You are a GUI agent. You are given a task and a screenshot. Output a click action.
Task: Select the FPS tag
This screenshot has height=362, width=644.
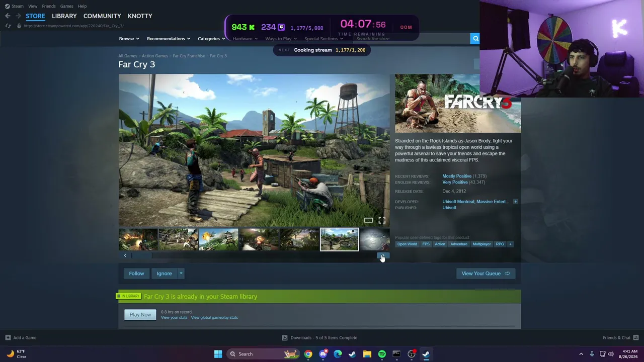click(x=426, y=244)
